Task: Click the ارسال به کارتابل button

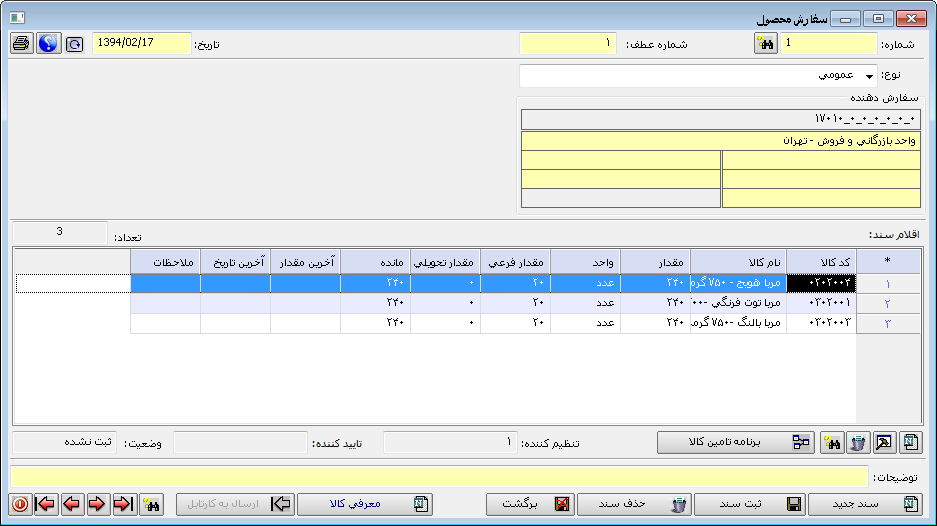Action: click(x=234, y=504)
